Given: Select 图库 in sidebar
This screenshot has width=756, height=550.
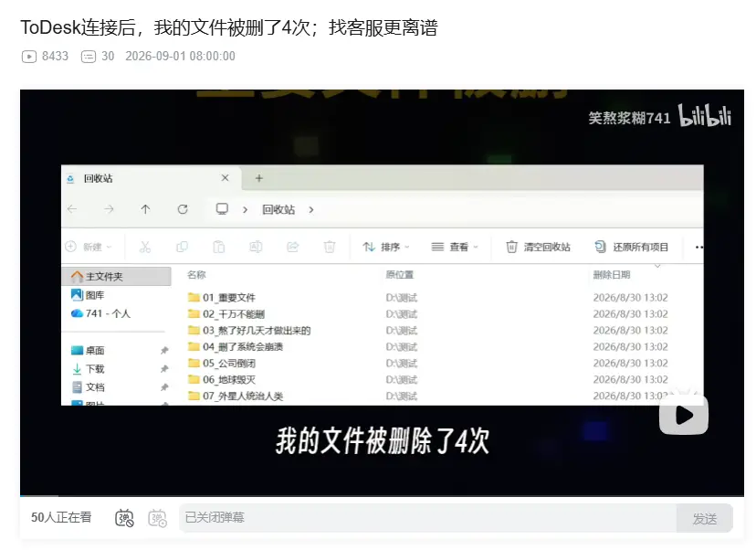Looking at the screenshot, I should click(x=88, y=295).
